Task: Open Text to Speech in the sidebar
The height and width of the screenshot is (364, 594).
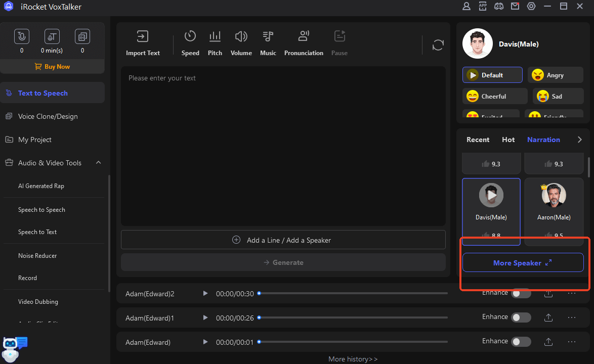Action: [x=52, y=93]
